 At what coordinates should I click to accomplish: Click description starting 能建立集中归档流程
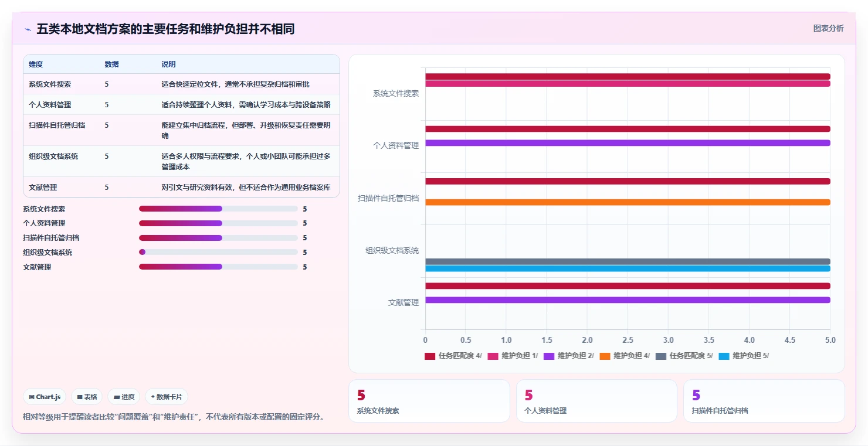246,131
